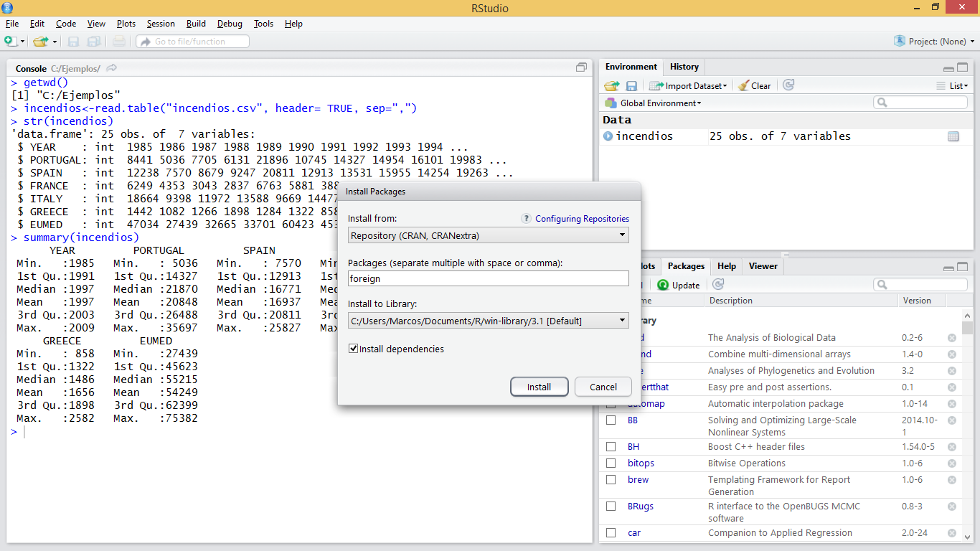Viewport: 980px width, 551px height.
Task: Open the Session menu
Action: click(x=161, y=24)
